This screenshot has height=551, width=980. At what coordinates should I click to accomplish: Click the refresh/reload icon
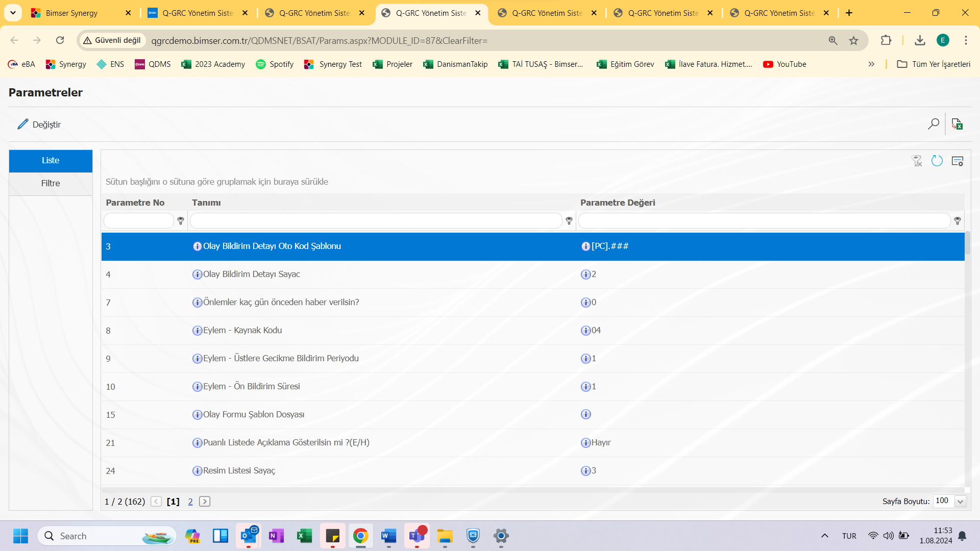pyautogui.click(x=938, y=161)
